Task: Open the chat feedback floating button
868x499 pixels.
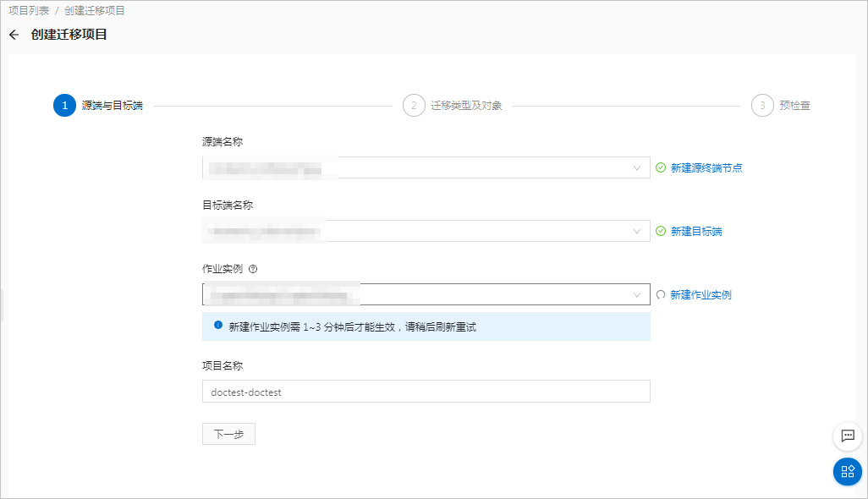Action: 847,436
